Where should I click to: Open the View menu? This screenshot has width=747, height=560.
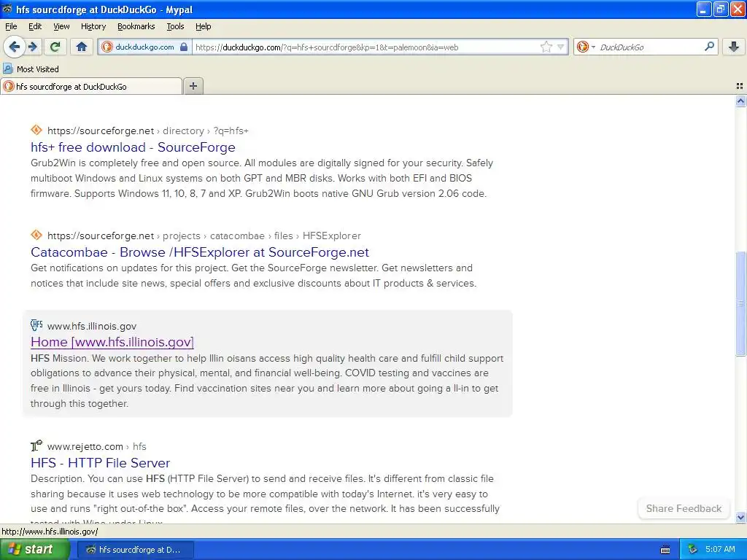pyautogui.click(x=61, y=26)
